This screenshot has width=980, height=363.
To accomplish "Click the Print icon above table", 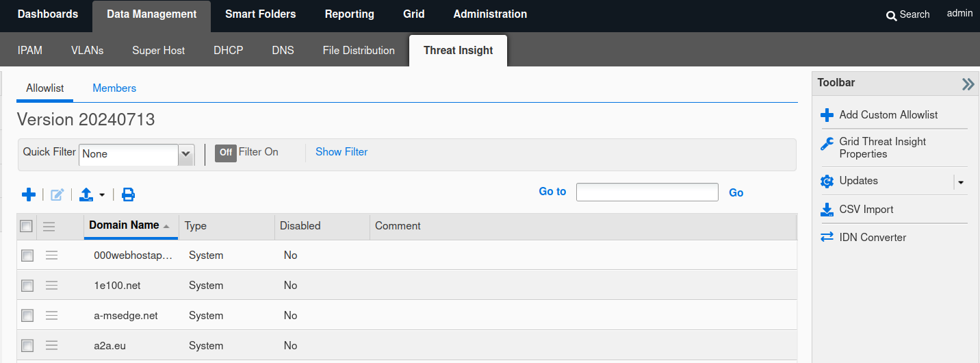I will click(x=128, y=195).
